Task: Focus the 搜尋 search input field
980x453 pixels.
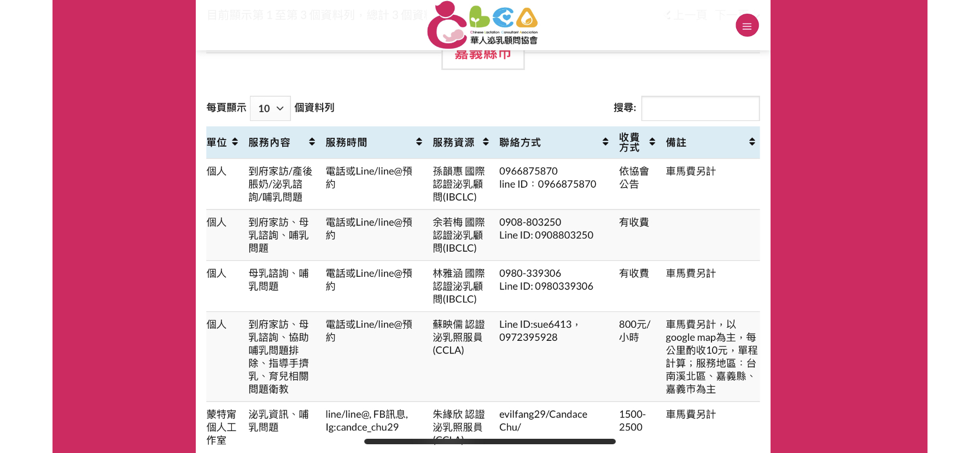Action: 701,108
